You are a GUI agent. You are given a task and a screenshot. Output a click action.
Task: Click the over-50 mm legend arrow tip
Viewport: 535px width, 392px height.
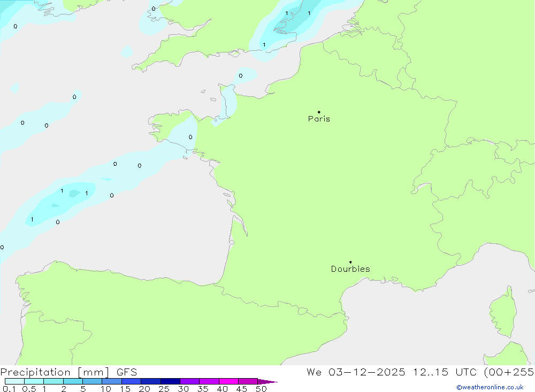click(x=267, y=382)
